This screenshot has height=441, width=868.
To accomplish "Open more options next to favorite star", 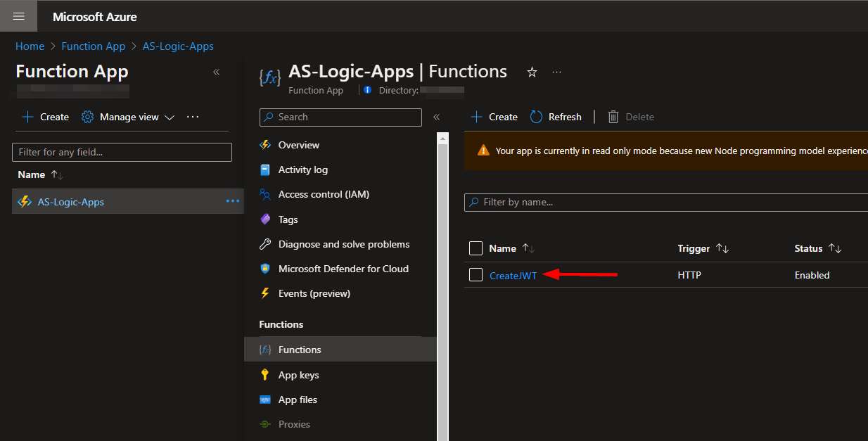I will point(556,72).
